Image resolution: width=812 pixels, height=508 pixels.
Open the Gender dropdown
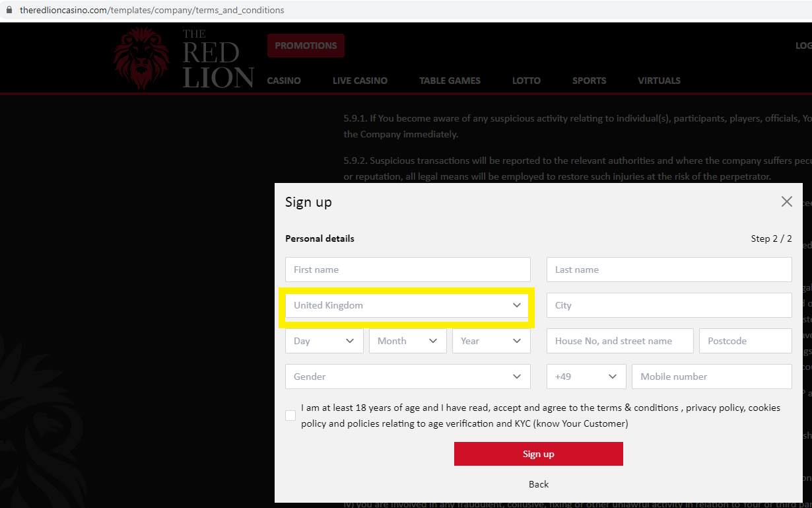coord(407,377)
